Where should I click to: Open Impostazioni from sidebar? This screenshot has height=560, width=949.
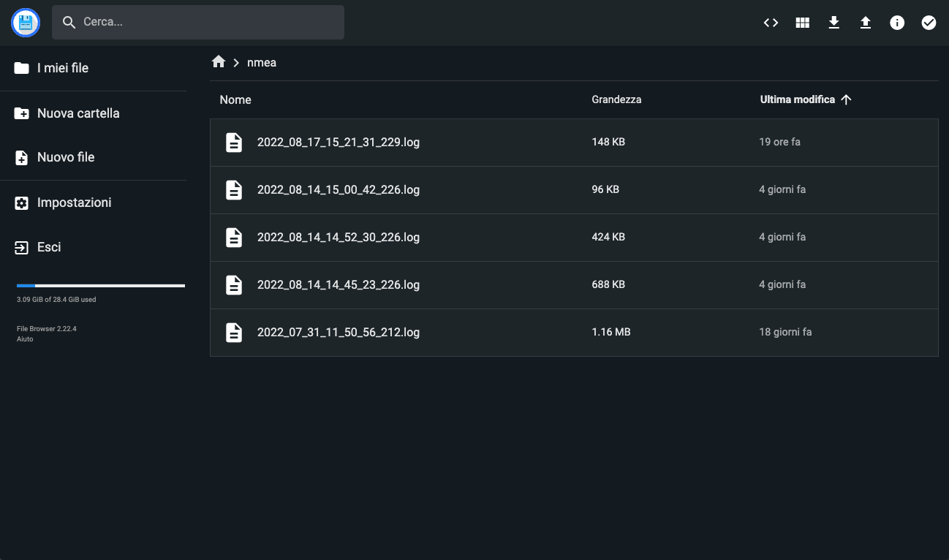pos(73,203)
